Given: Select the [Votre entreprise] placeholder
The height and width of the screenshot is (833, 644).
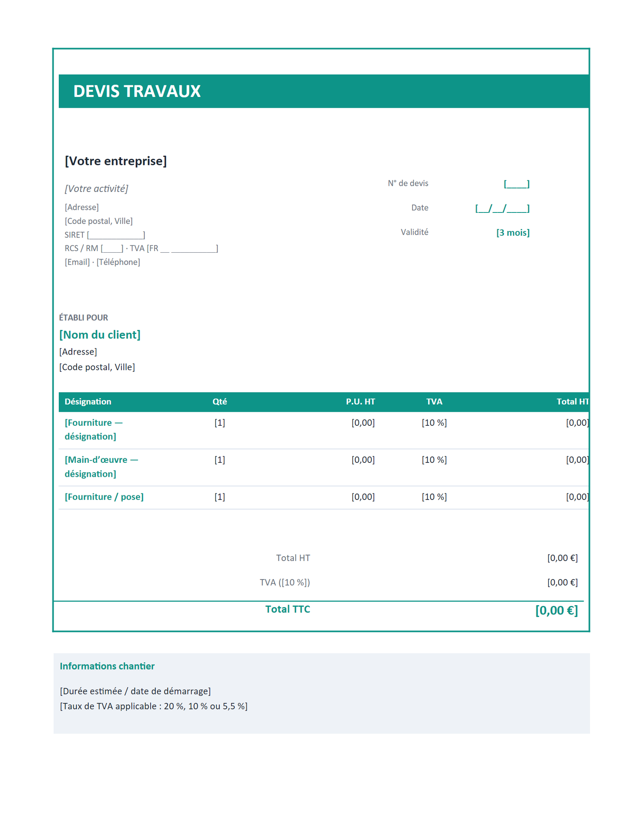Looking at the screenshot, I should (x=116, y=161).
